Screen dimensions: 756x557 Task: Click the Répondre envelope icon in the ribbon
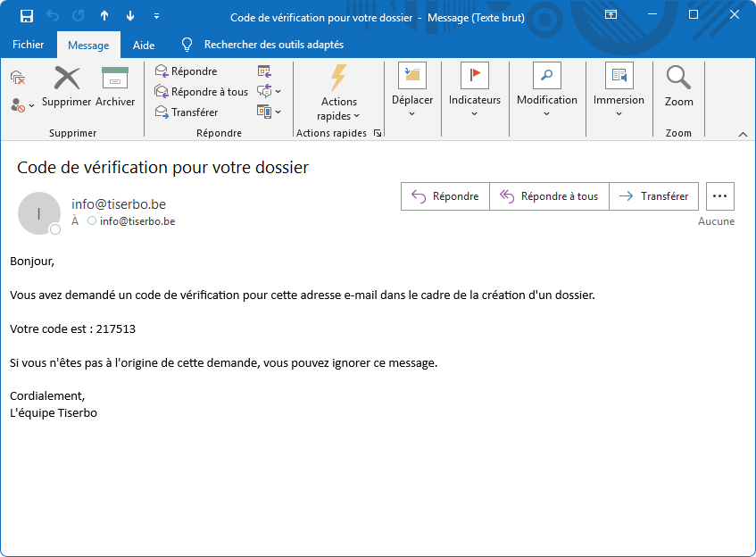(x=163, y=71)
